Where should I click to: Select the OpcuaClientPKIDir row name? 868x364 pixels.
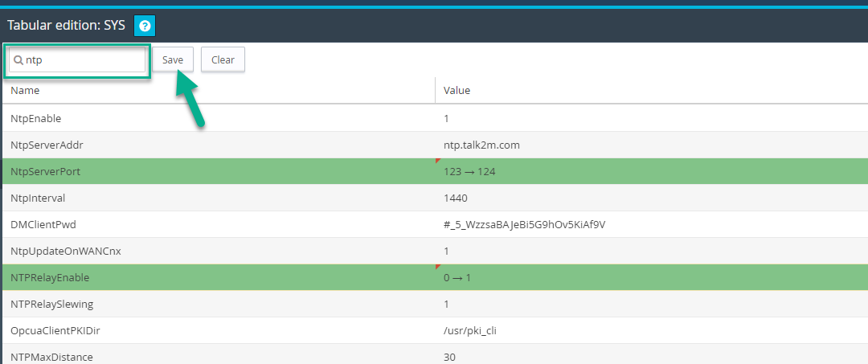pyautogui.click(x=55, y=331)
